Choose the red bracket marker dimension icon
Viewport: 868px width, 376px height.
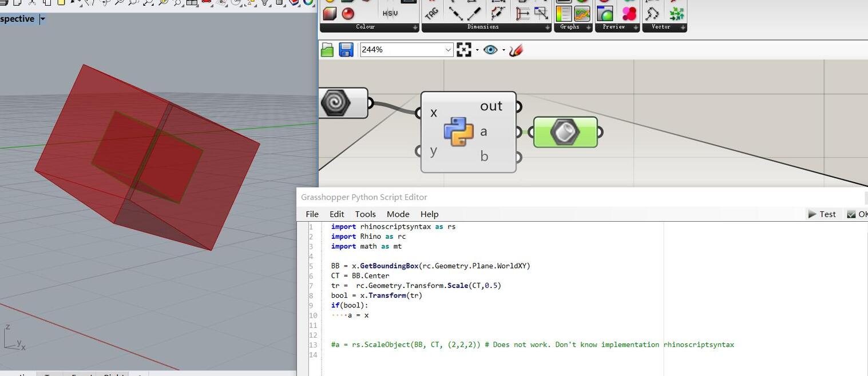point(522,13)
